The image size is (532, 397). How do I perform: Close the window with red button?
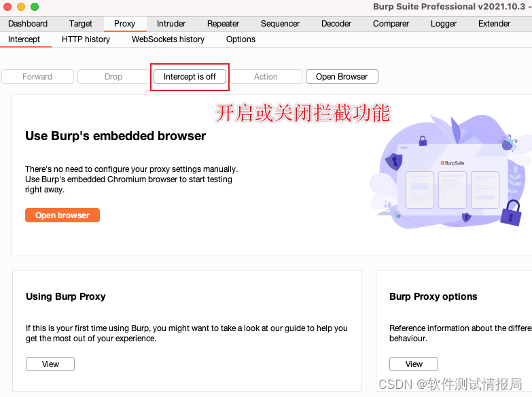pos(7,6)
